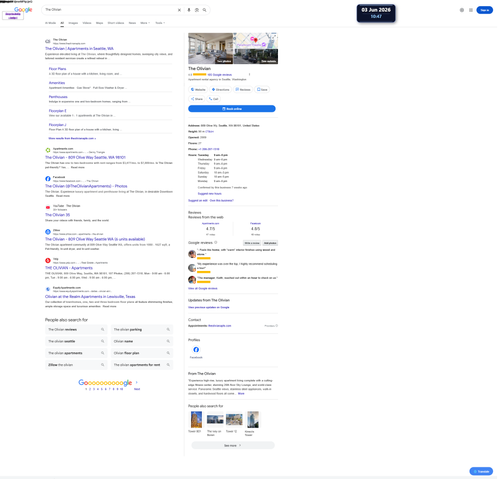Click inside the search input field
Viewport: 500px width, 479px height.
click(x=110, y=10)
